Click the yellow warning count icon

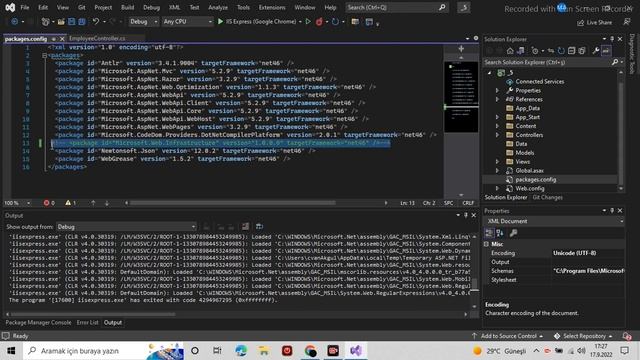point(68,203)
